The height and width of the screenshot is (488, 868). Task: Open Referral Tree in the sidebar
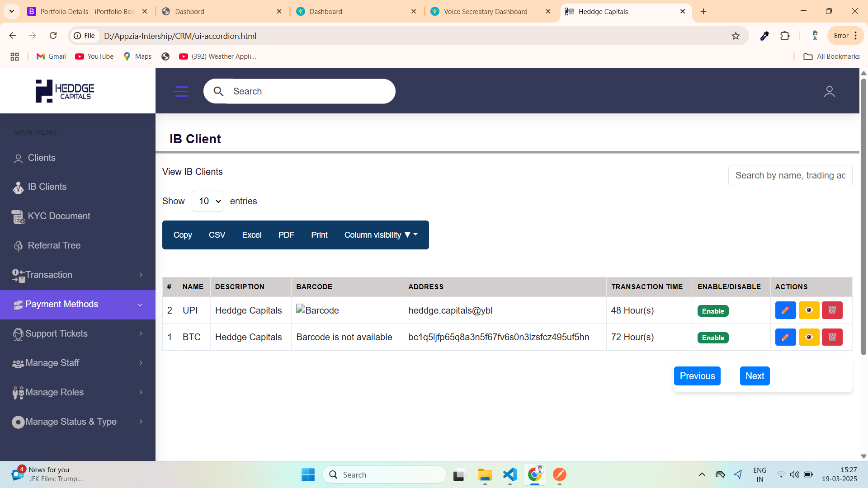coord(78,245)
